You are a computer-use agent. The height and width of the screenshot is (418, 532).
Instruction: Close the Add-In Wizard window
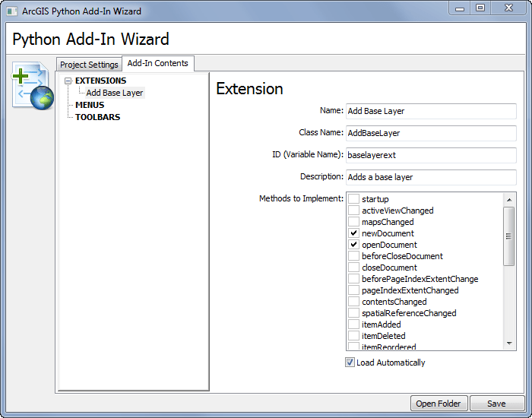(508, 8)
